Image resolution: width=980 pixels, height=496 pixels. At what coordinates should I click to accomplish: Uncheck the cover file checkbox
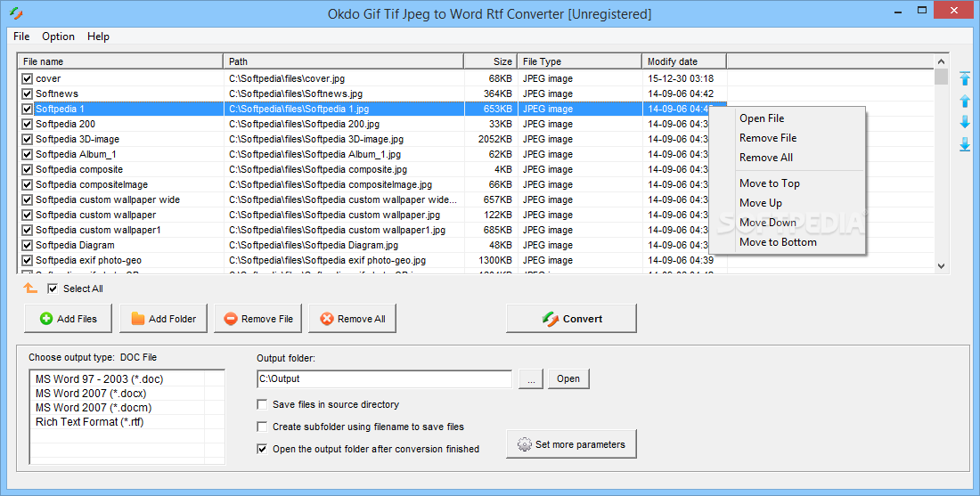coord(27,78)
